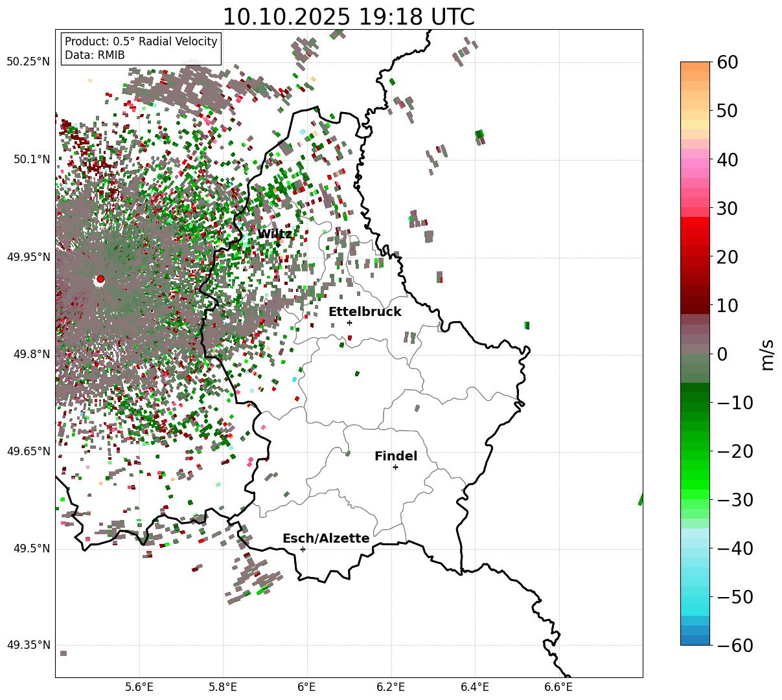Image resolution: width=782 pixels, height=700 pixels.
Task: Click the colorbar tick label −10
Action: [x=735, y=403]
